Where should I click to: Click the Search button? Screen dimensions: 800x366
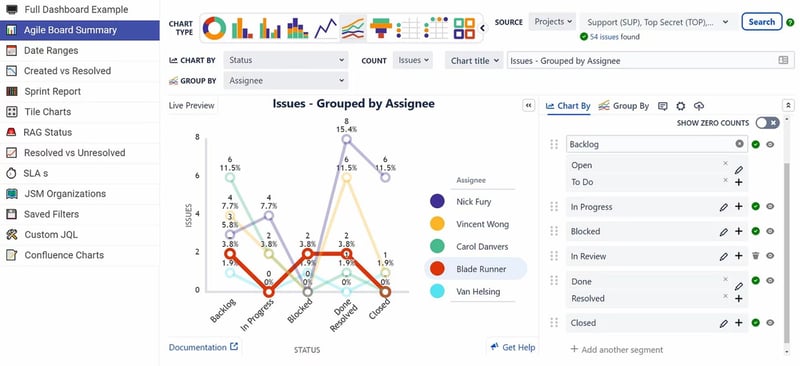[762, 22]
